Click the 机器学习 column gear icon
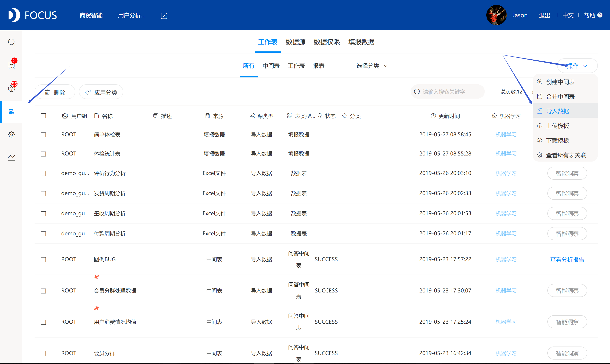 tap(494, 116)
